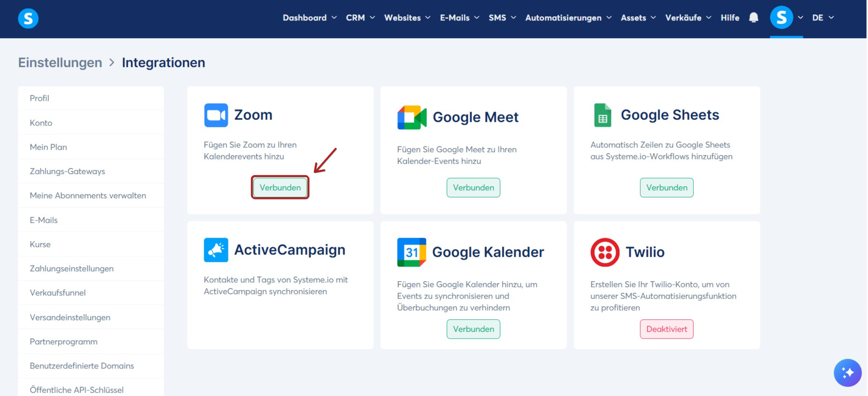Image resolution: width=868 pixels, height=396 pixels.
Task: Click the Zoom Verbunden button
Action: [280, 188]
